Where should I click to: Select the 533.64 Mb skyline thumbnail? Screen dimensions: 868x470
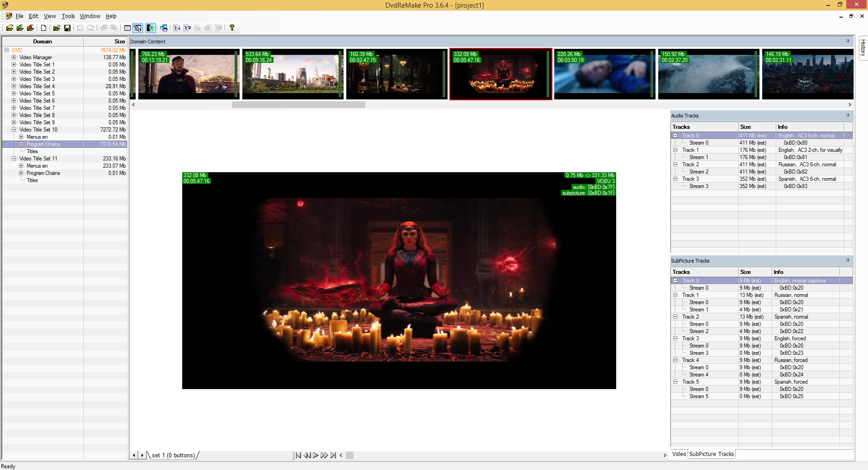(x=292, y=74)
